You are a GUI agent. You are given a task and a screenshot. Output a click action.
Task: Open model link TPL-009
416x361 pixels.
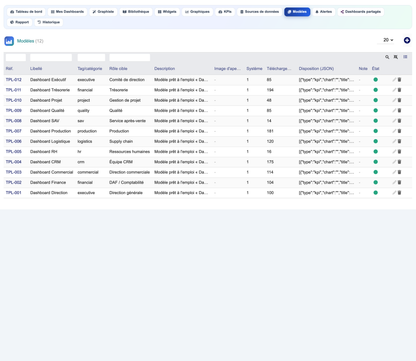pos(14,110)
